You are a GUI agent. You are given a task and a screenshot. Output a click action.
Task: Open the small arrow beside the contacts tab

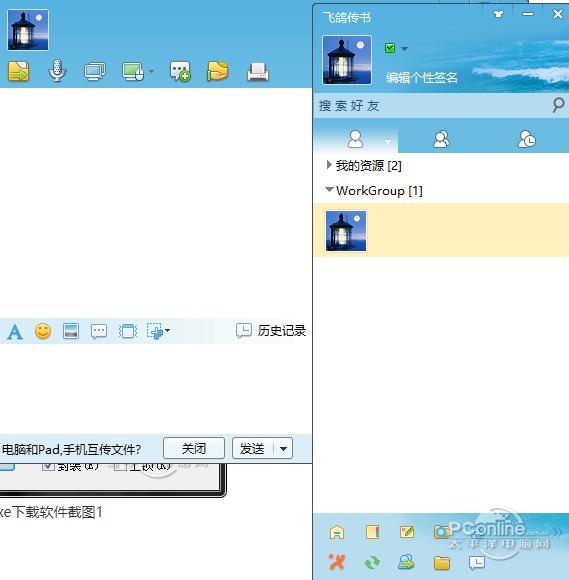point(387,141)
